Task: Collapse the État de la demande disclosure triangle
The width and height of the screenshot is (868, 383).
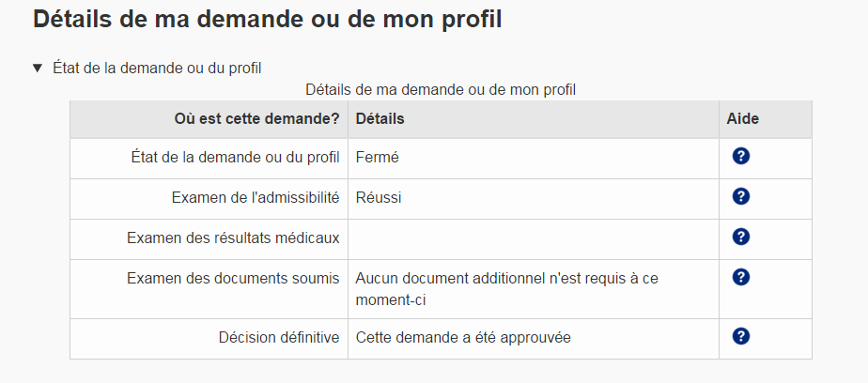Action: click(x=38, y=68)
